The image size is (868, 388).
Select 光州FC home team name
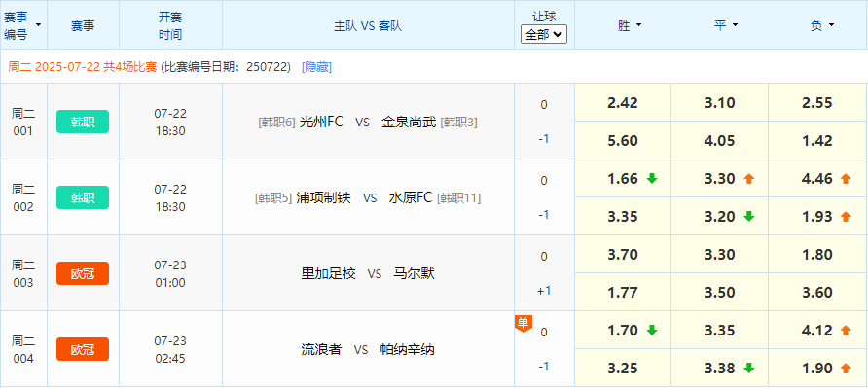click(321, 122)
